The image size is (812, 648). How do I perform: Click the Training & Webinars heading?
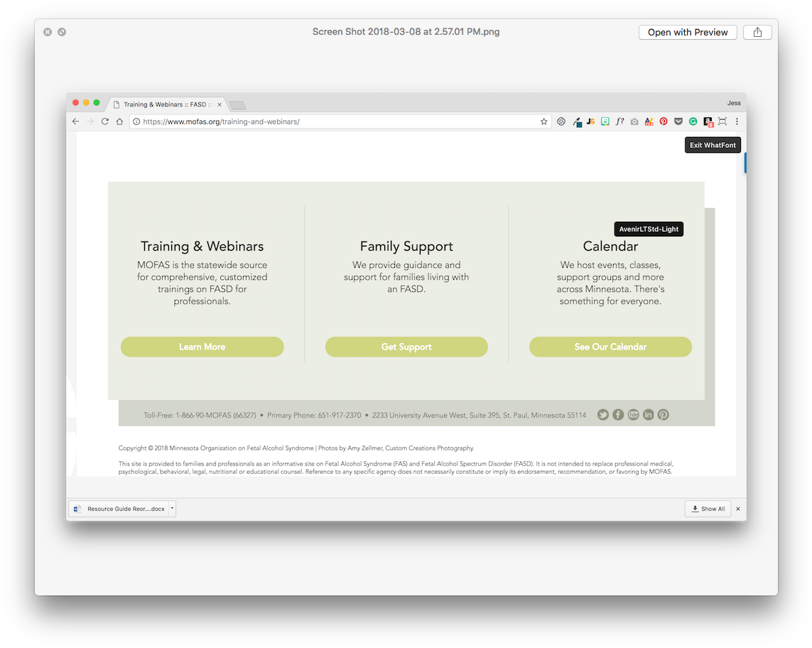click(202, 246)
